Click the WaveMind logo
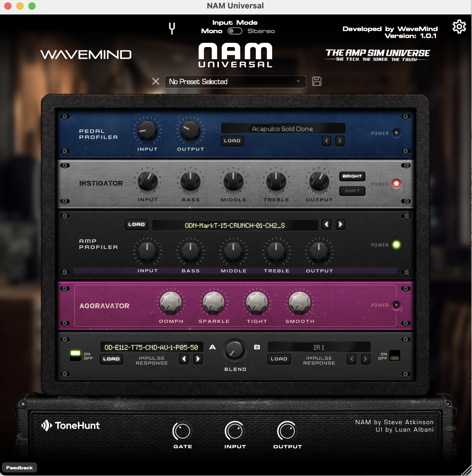The image size is (472, 476). tap(86, 55)
